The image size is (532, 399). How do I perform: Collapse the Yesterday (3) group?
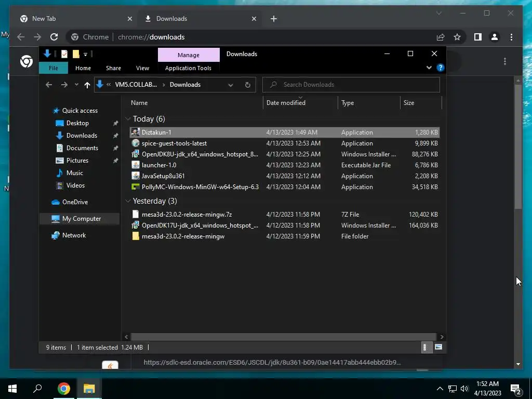(x=128, y=201)
